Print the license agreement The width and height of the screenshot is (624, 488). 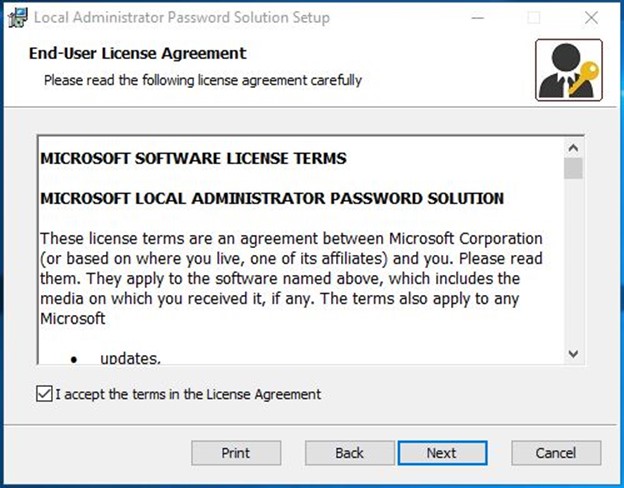tap(236, 453)
